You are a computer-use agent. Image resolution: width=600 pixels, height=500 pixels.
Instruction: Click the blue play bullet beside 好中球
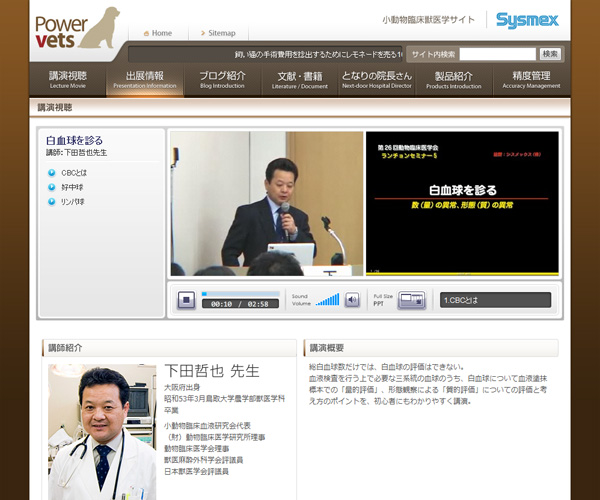tap(51, 187)
